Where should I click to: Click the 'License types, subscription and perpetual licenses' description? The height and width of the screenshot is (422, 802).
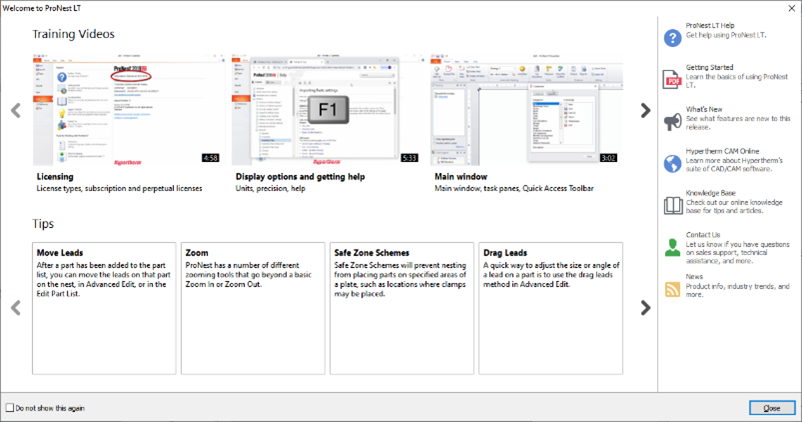coord(119,189)
